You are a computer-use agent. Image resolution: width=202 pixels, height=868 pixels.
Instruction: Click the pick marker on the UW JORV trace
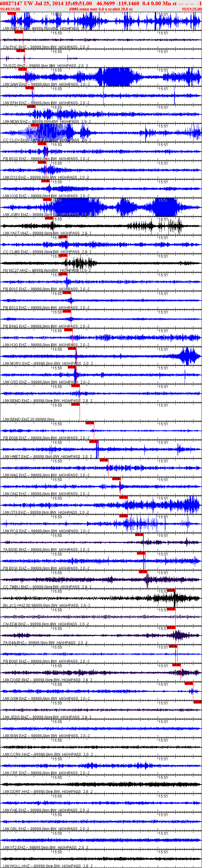(x=47, y=199)
